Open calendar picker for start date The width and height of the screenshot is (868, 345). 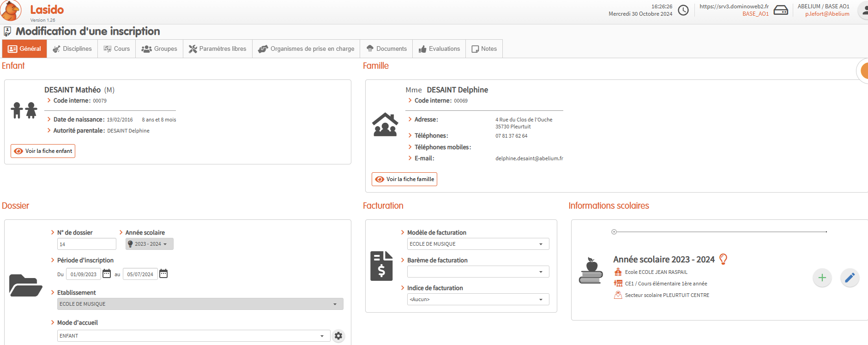click(x=107, y=274)
